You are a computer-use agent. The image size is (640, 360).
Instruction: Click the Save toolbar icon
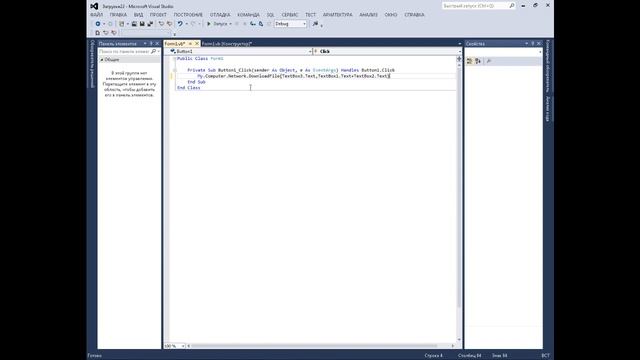pos(142,24)
